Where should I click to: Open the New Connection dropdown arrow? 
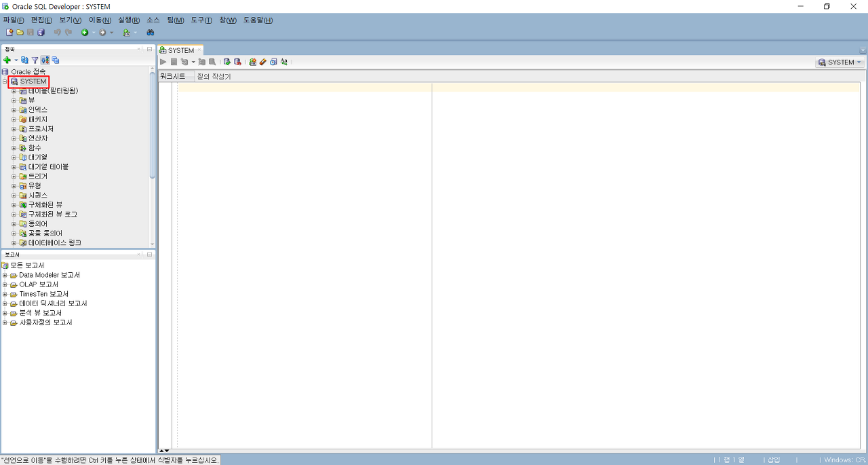[x=16, y=60]
